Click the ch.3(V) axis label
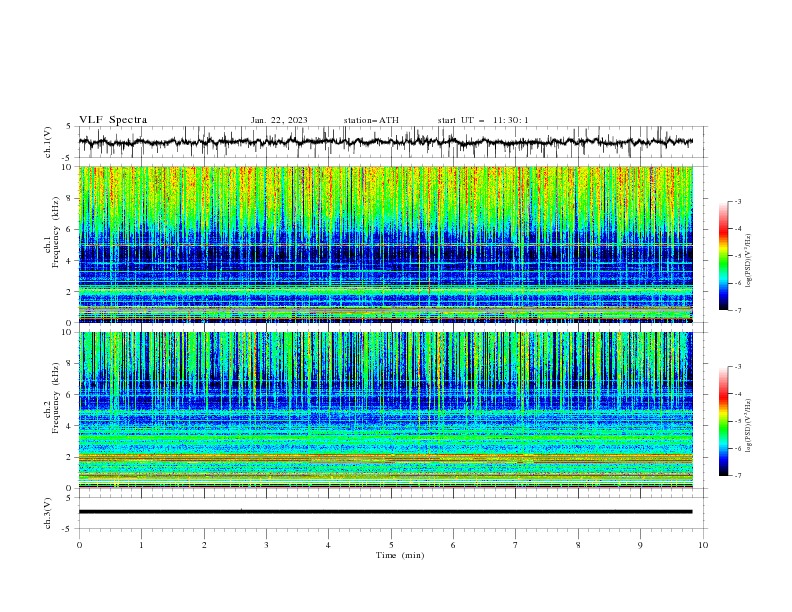Viewport: 792px width, 612px height. point(48,513)
